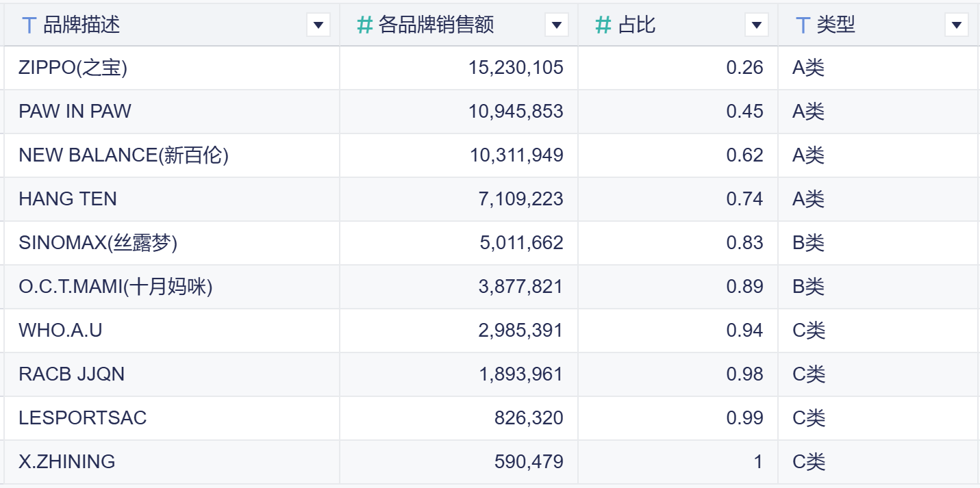
Task: Click the number type icon beside 各品牌销售额
Action: (365, 25)
